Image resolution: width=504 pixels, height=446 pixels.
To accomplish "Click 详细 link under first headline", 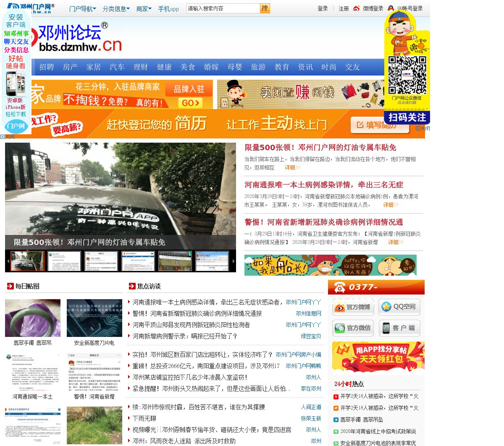I will pyautogui.click(x=292, y=167).
